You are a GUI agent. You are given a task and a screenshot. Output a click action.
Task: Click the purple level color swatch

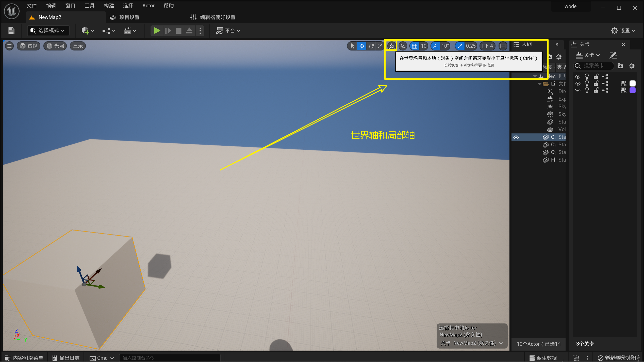tap(632, 91)
